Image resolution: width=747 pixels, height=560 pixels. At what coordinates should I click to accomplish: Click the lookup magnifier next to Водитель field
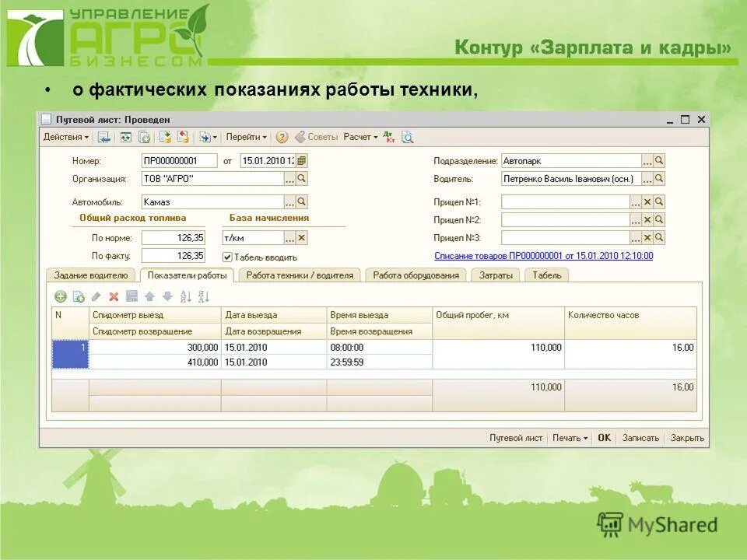[658, 178]
